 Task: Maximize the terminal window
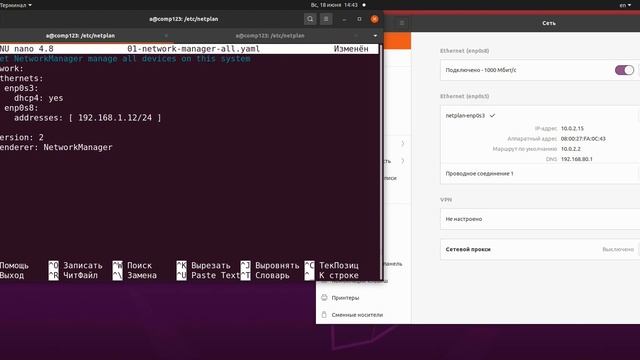(359, 19)
